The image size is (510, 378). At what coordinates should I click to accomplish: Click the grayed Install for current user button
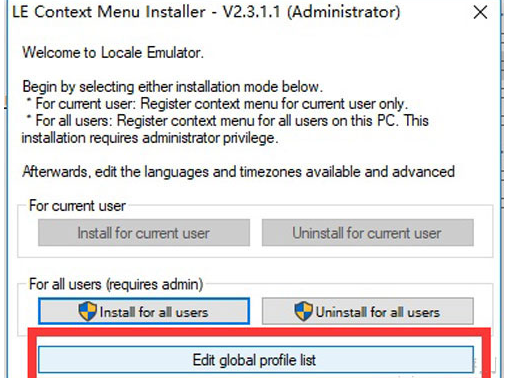144,233
